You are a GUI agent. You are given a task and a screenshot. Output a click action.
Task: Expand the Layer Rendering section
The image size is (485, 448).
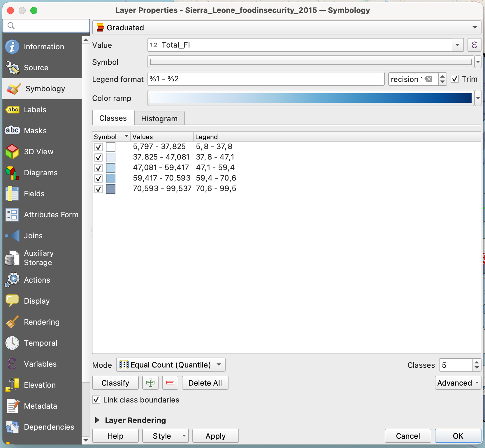coord(97,420)
